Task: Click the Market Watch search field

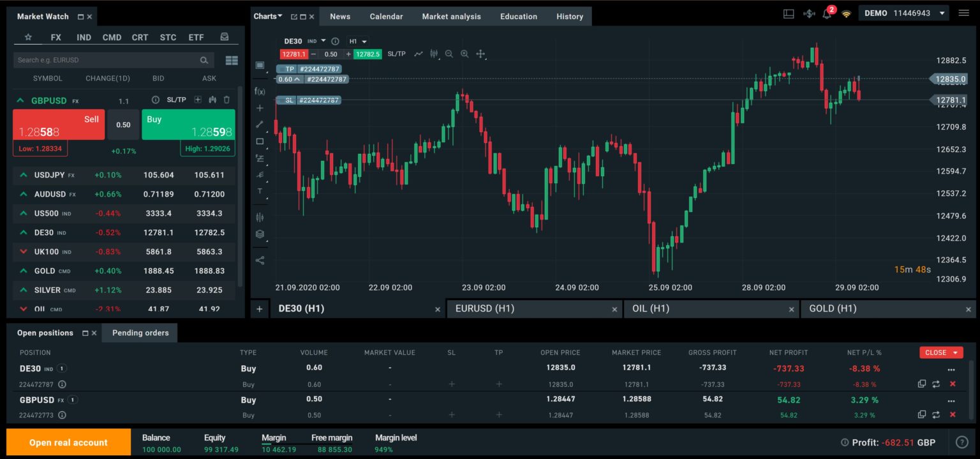Action: (x=108, y=59)
